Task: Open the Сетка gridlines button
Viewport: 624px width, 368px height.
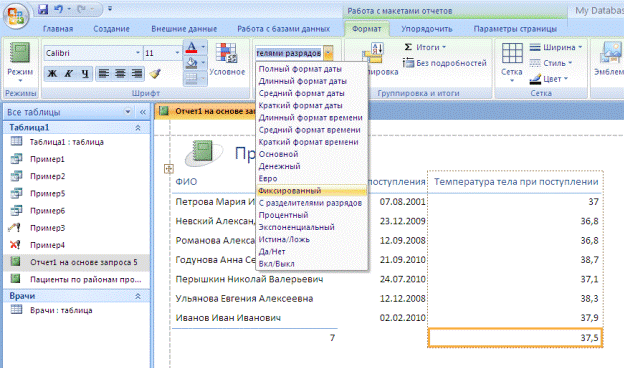Action: [512, 62]
